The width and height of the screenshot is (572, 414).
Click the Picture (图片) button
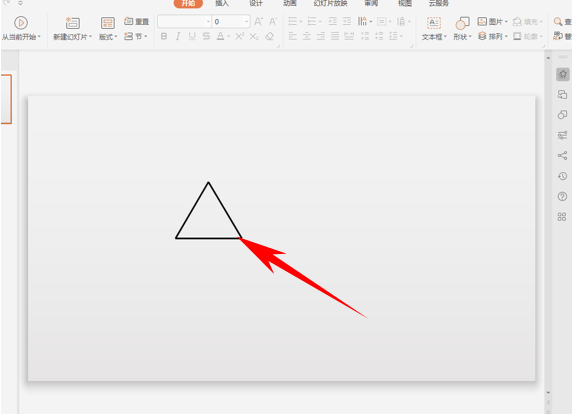(492, 22)
